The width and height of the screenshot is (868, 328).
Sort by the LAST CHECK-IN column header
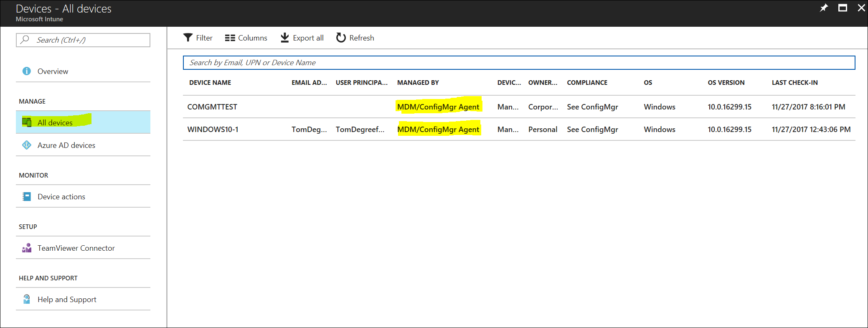click(x=795, y=83)
